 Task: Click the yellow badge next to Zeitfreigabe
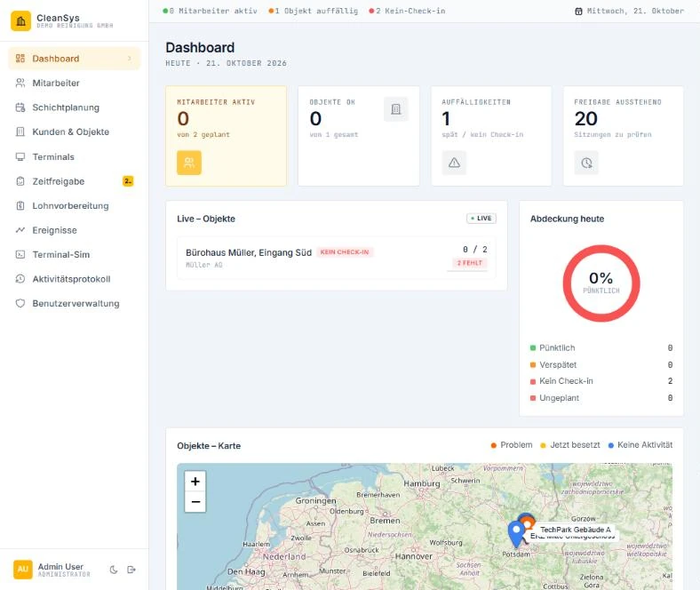(128, 181)
